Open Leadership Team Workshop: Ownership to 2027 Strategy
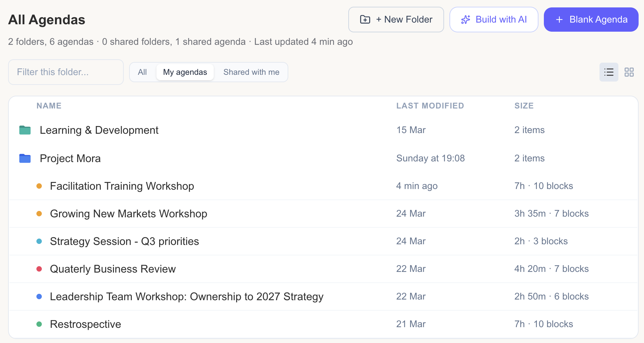Image resolution: width=644 pixels, height=343 pixels. pyautogui.click(x=186, y=297)
